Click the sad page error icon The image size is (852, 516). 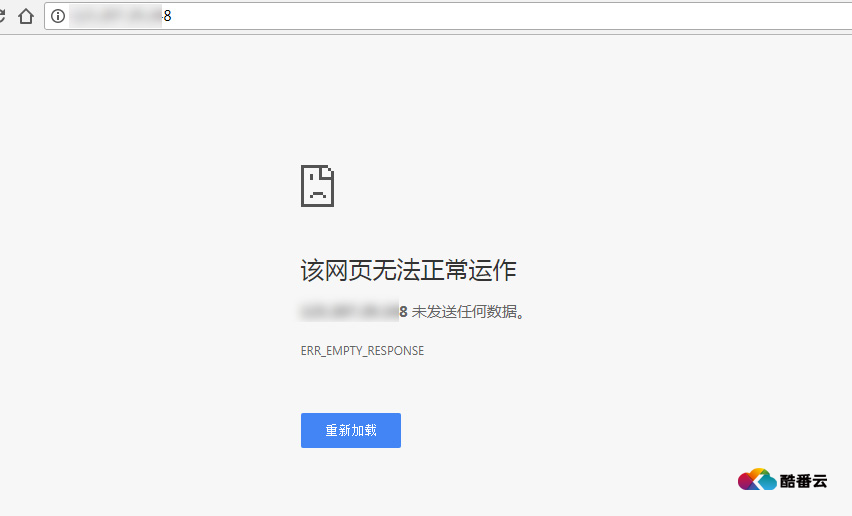pos(317,186)
